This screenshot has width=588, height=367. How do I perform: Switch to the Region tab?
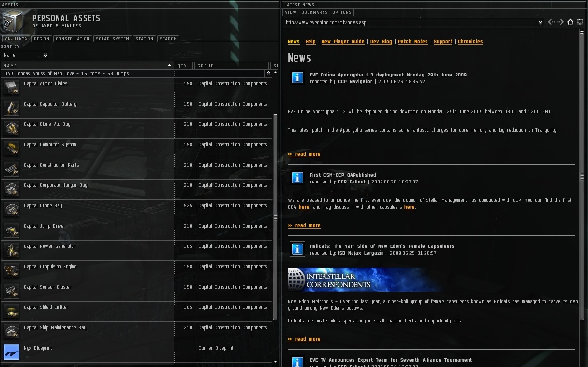[42, 39]
